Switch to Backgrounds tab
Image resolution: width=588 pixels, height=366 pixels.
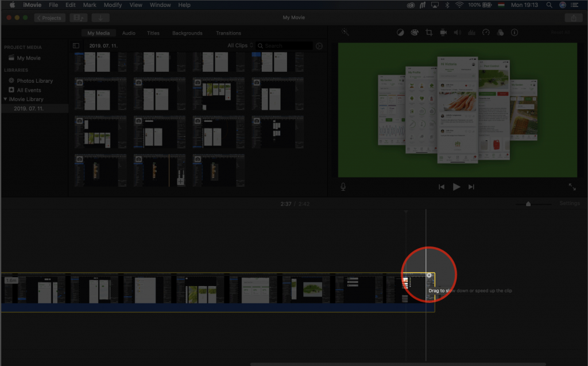pyautogui.click(x=187, y=33)
